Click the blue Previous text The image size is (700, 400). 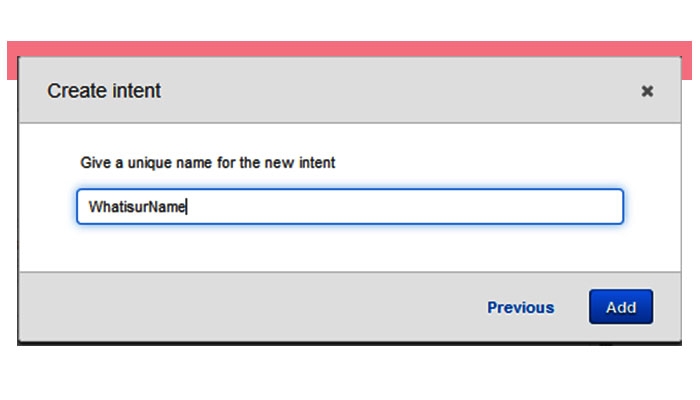click(520, 307)
